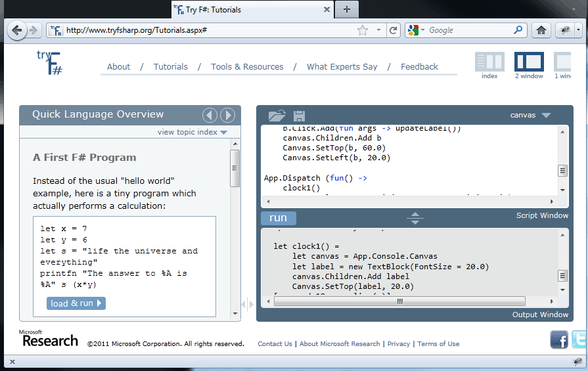Image resolution: width=588 pixels, height=371 pixels.
Task: Click the tutorial/editor panel divider arrows
Action: click(x=248, y=304)
